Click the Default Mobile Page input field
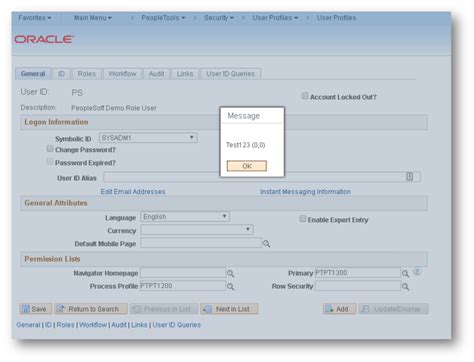474x362 pixels. tap(201, 243)
